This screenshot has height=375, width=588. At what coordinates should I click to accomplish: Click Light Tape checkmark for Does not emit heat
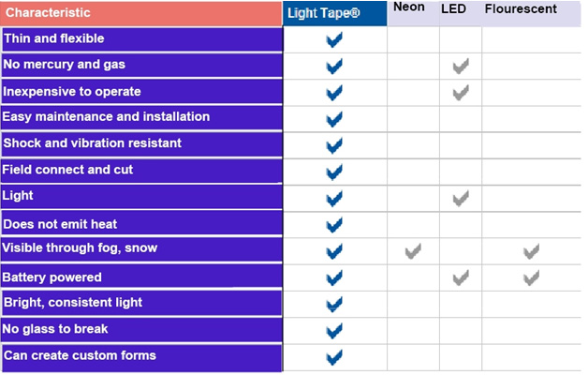(x=334, y=225)
